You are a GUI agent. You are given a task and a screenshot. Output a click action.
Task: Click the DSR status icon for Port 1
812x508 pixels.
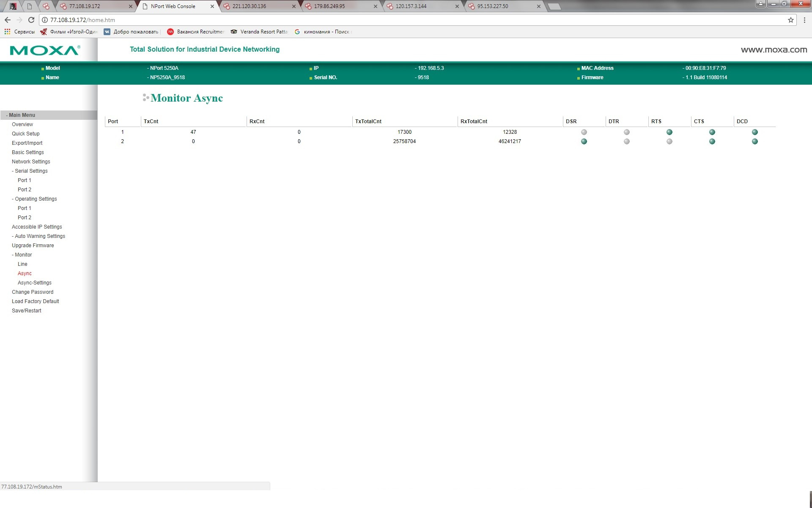[x=584, y=132]
